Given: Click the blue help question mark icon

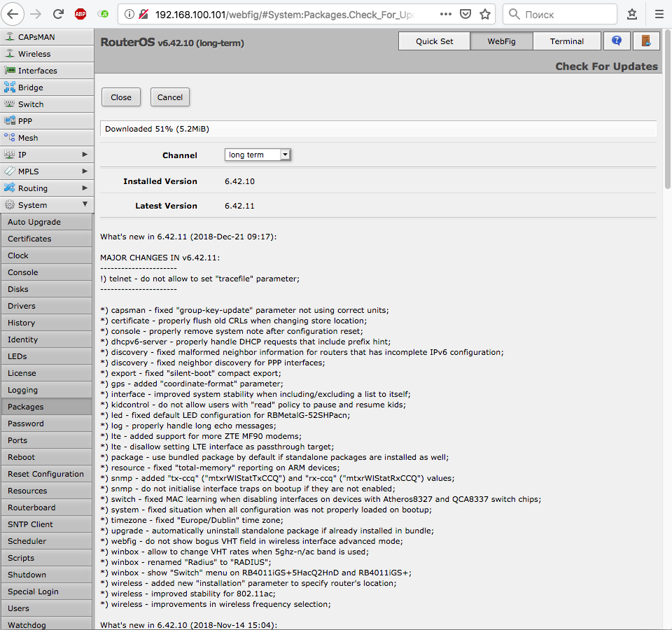Looking at the screenshot, I should click(x=617, y=41).
